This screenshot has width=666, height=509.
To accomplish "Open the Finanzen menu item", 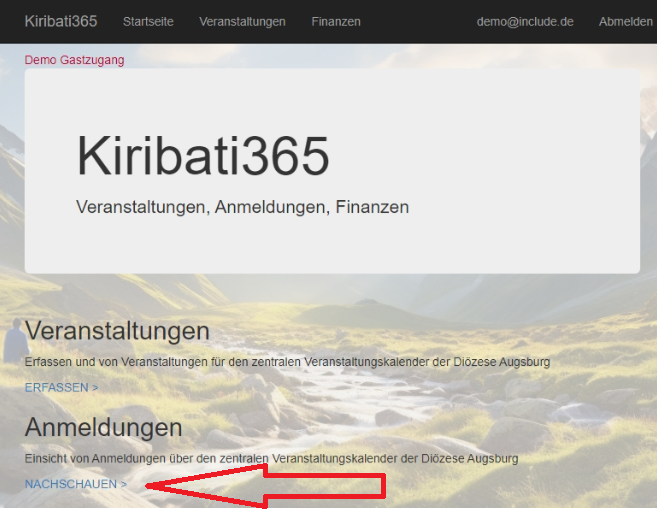I will pyautogui.click(x=336, y=21).
